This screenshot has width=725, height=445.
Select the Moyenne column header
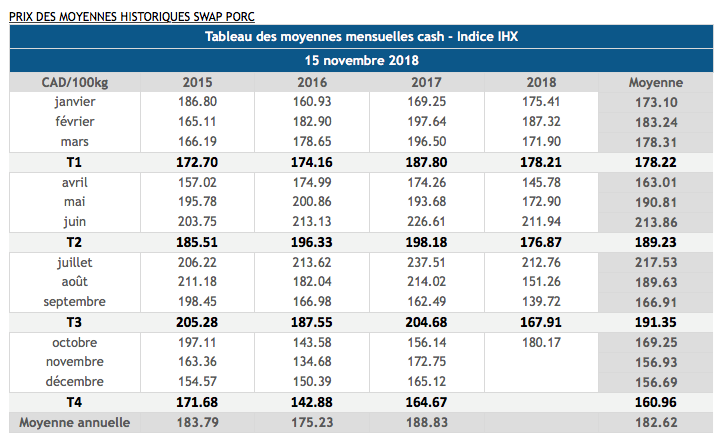(655, 82)
